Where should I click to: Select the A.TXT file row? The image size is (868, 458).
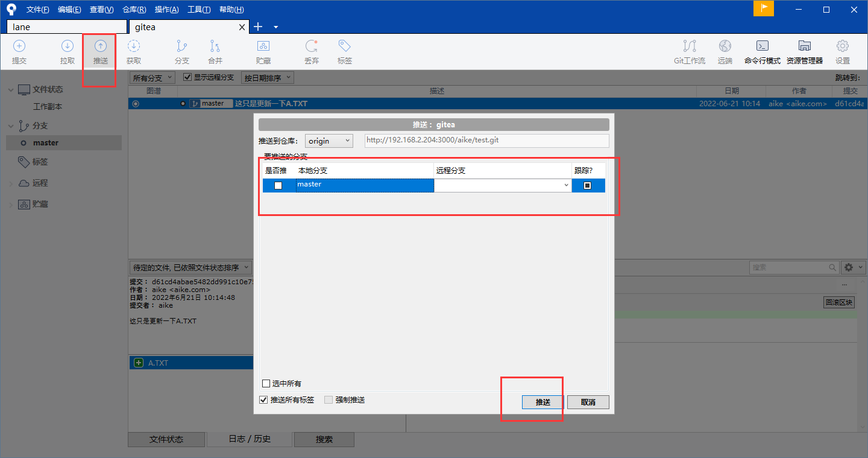(x=190, y=363)
